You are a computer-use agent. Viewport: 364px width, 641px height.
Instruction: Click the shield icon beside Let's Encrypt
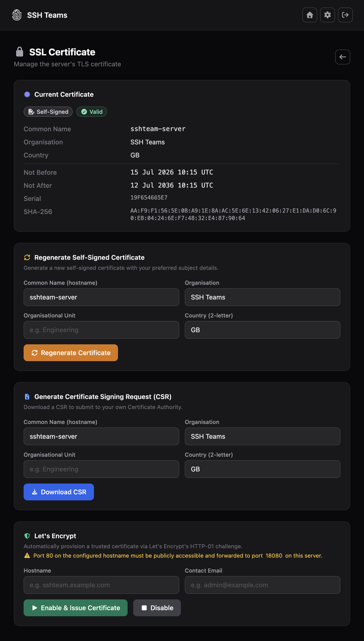point(27,536)
